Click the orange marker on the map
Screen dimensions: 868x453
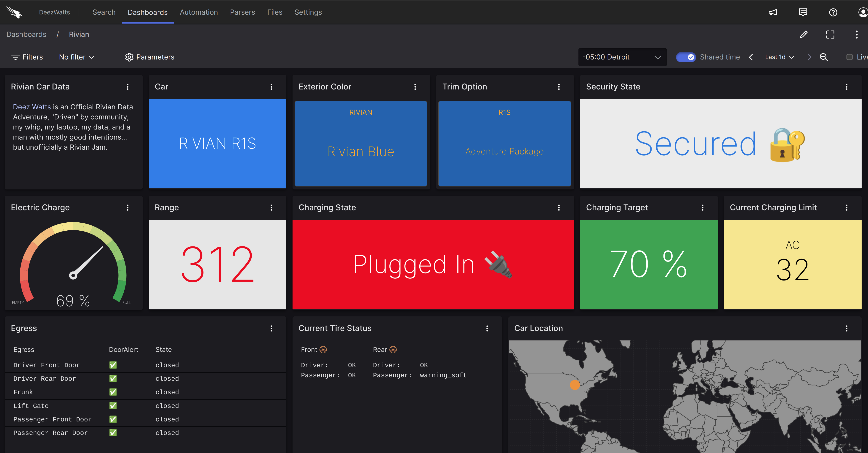click(575, 385)
